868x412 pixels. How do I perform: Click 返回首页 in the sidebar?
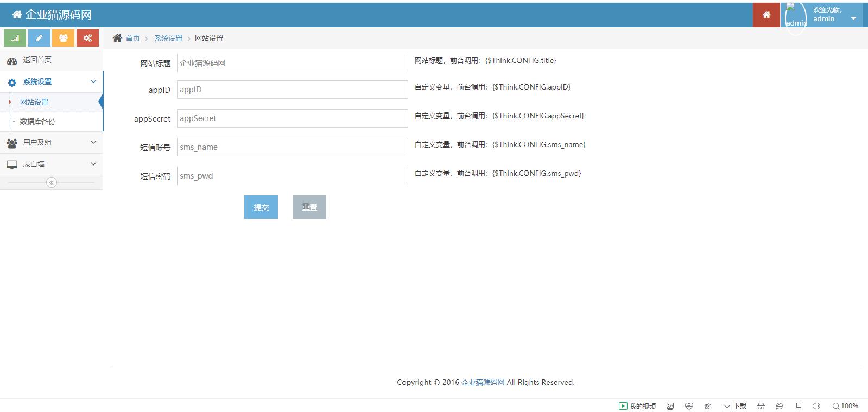[x=37, y=60]
